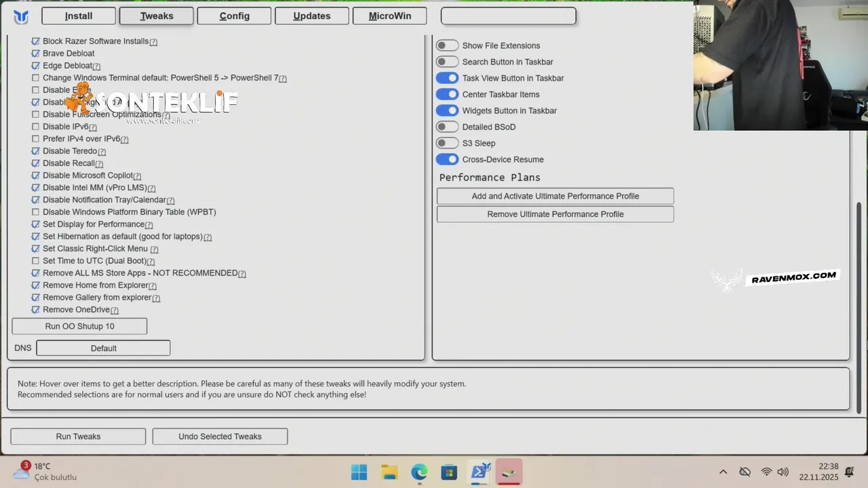This screenshot has height=488, width=868.
Task: Check the Disable IPv6 checkbox
Action: tap(36, 127)
